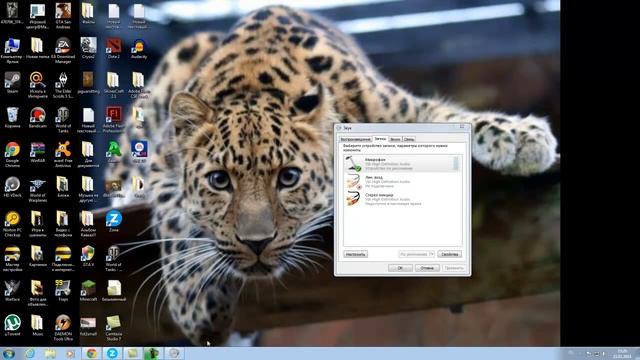
Task: Open avast! Free Antivirus shortcut
Action: (x=63, y=154)
